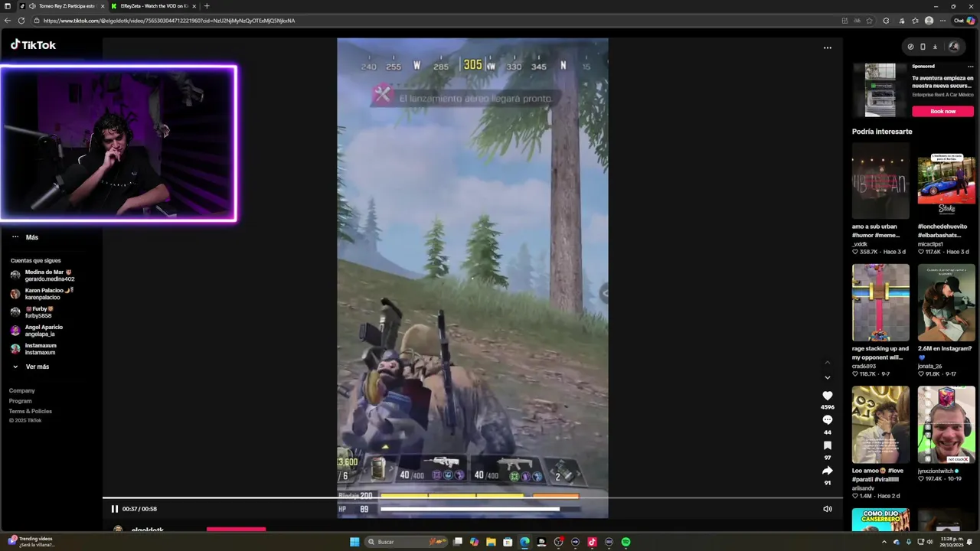Click the 'Cuentas que sigues' heading
The height and width of the screenshot is (551, 980).
tap(35, 261)
